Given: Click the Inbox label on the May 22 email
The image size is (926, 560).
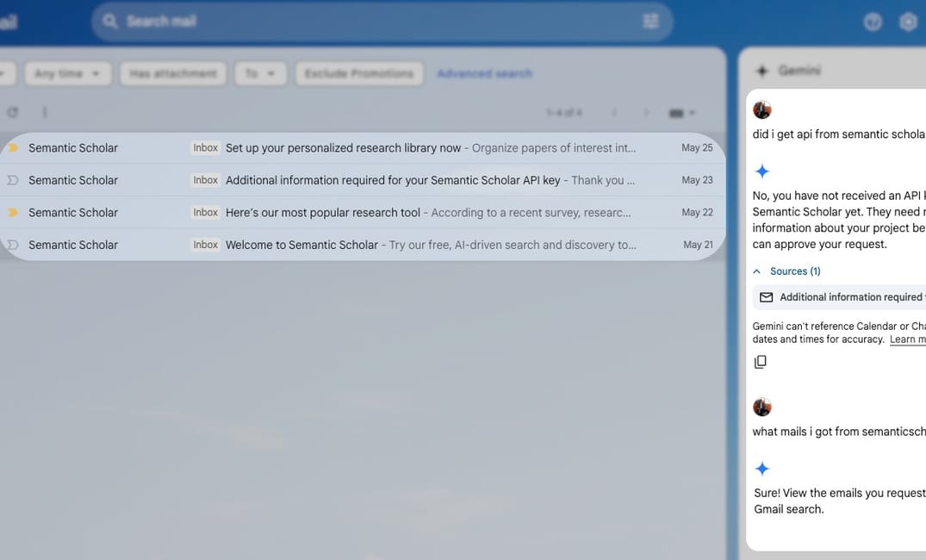Looking at the screenshot, I should pyautogui.click(x=206, y=212).
